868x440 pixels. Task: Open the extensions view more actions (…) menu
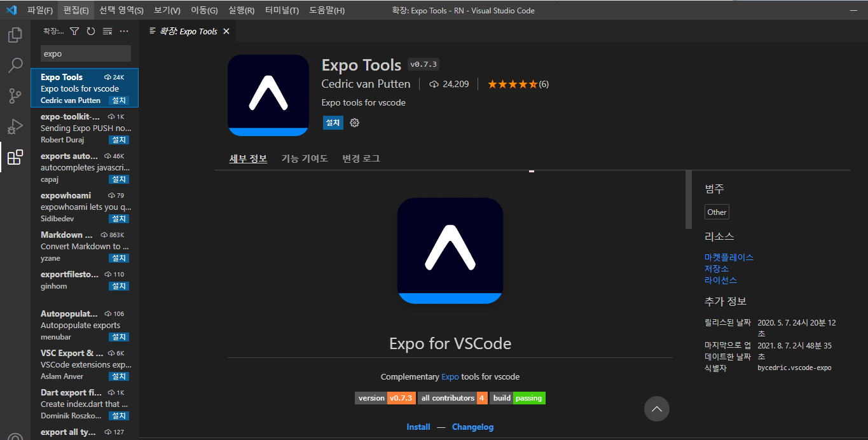(124, 31)
